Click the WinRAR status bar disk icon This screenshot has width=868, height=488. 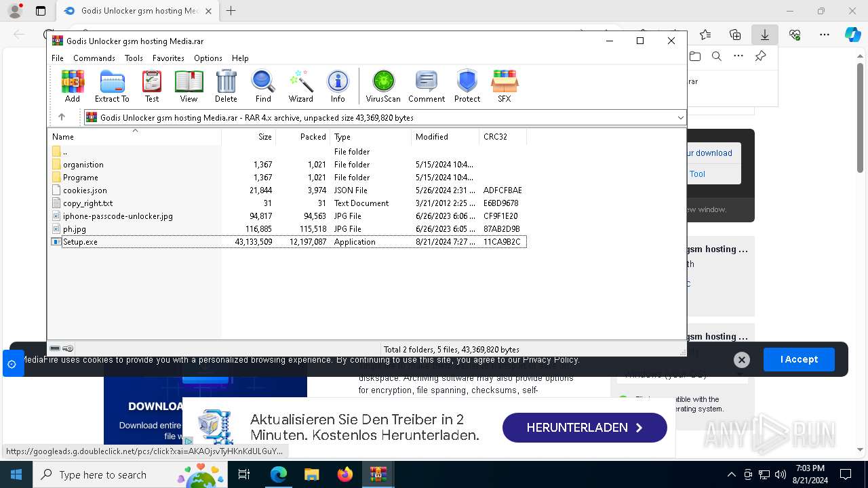pyautogui.click(x=55, y=348)
